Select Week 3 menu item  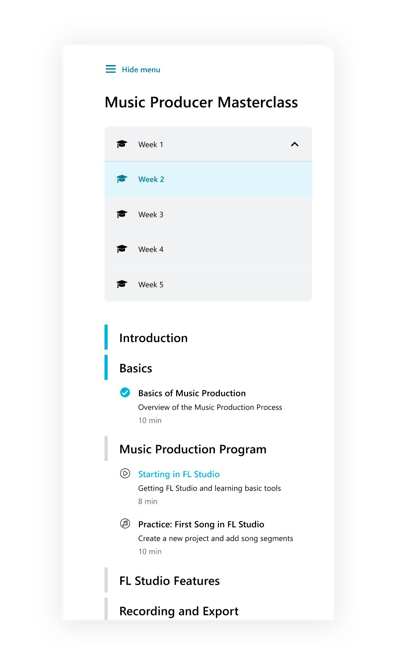tap(208, 215)
